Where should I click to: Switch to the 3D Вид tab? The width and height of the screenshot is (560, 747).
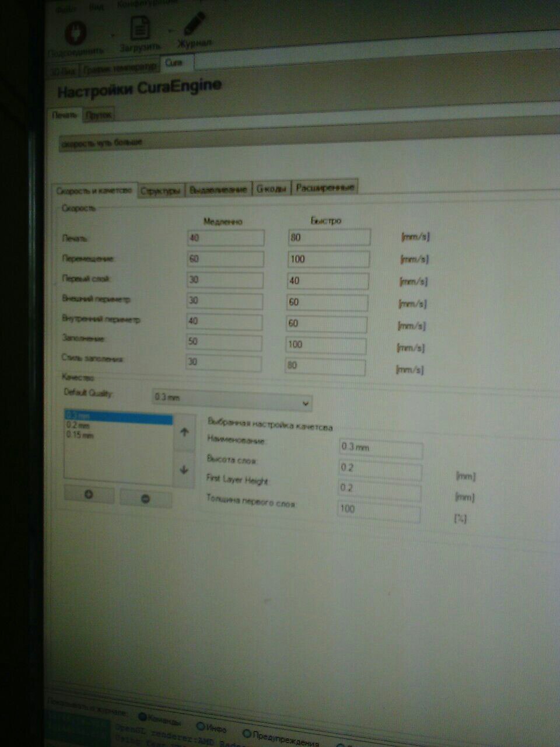[63, 71]
